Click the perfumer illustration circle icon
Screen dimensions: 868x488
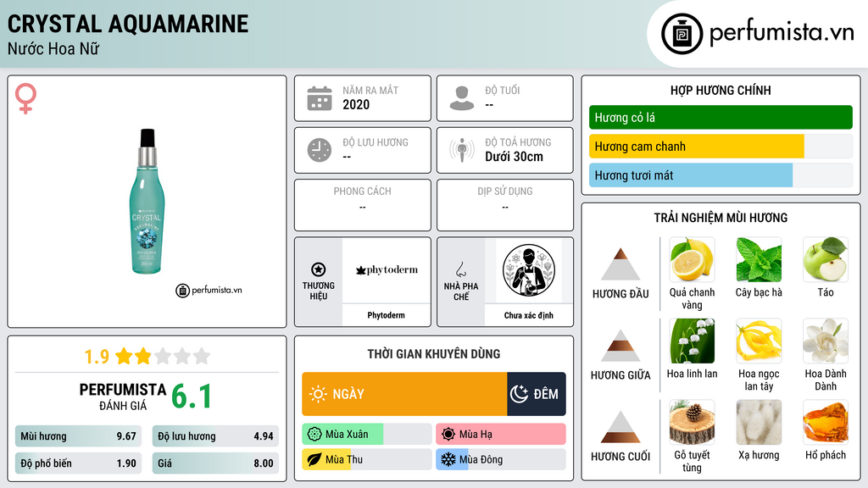pyautogui.click(x=529, y=270)
